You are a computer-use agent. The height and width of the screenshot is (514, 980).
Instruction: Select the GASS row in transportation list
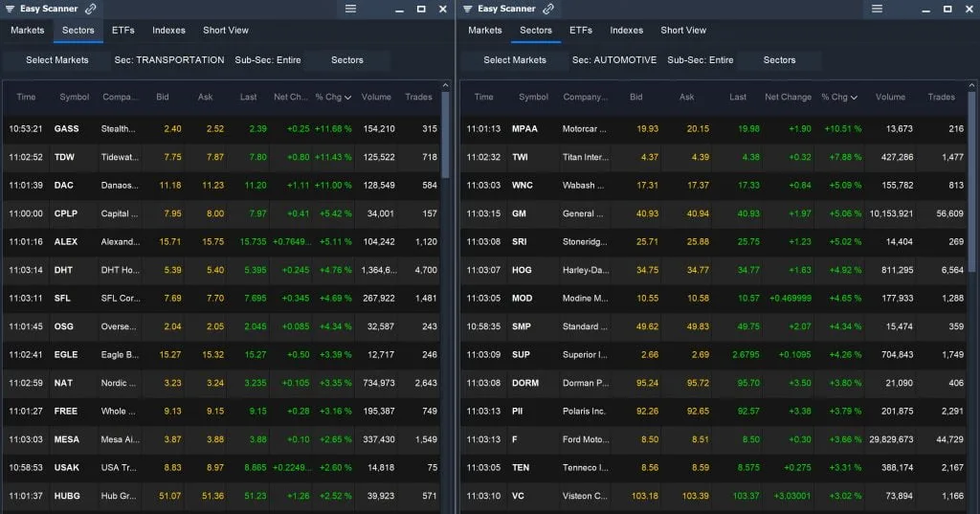pyautogui.click(x=222, y=129)
